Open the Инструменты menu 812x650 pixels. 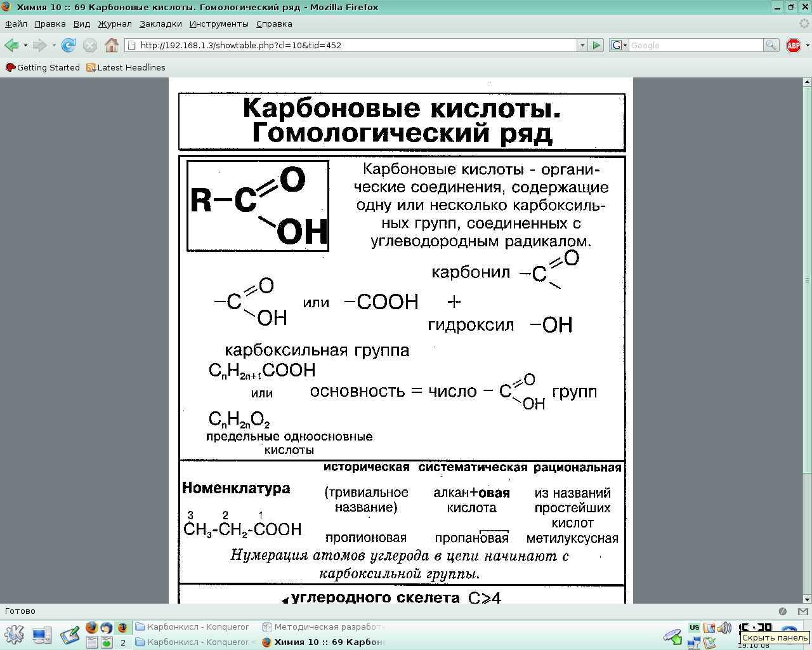click(219, 23)
